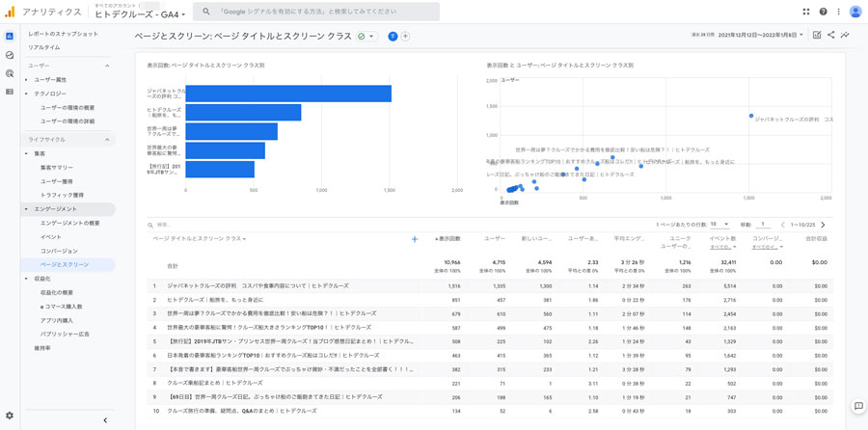Viewport: 868px width, 430px height.
Task: Sort by 合計収益 column header
Action: tap(816, 238)
